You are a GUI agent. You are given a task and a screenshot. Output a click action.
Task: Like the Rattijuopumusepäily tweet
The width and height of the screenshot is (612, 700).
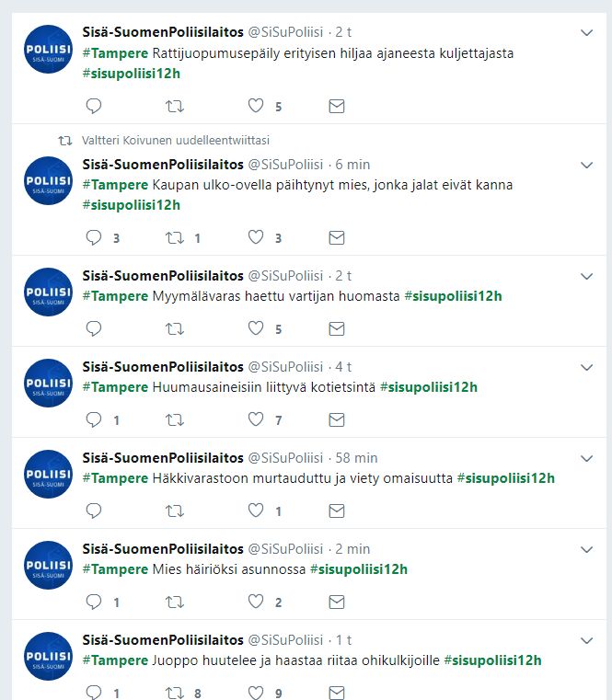pos(256,106)
